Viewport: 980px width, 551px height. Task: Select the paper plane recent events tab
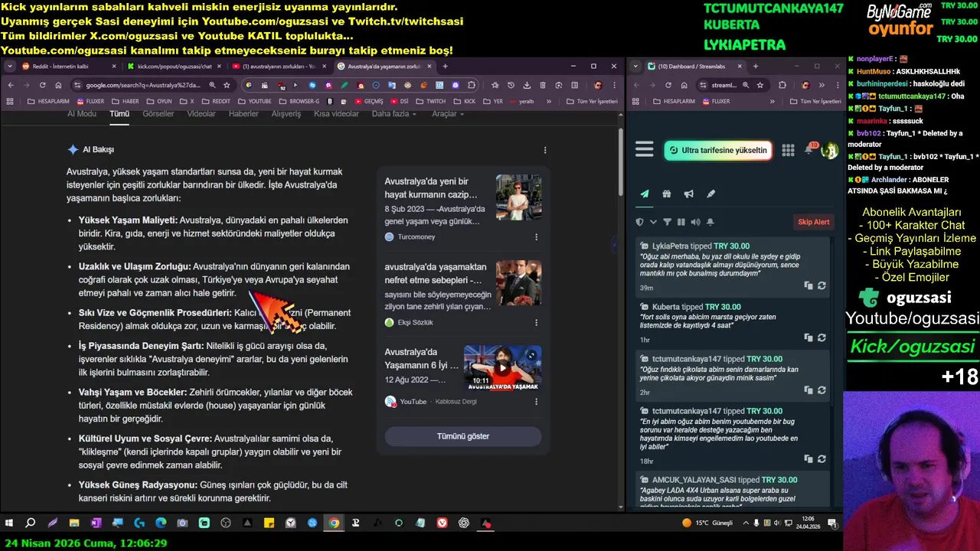pos(645,194)
